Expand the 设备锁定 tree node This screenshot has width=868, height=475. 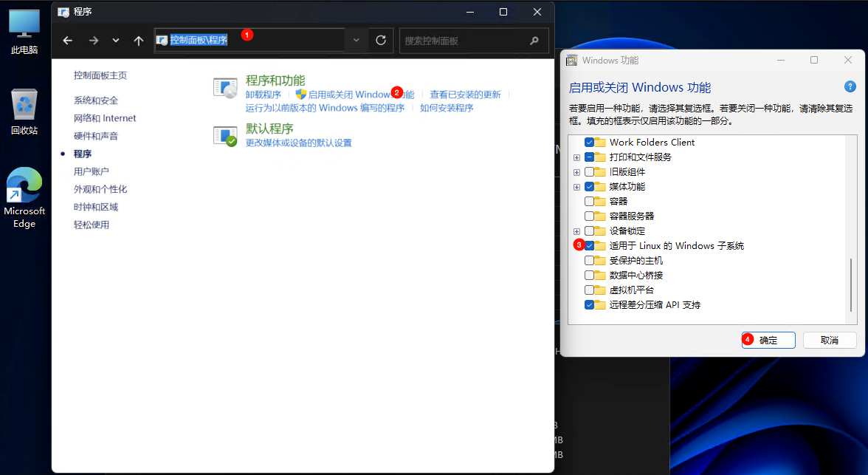577,232
